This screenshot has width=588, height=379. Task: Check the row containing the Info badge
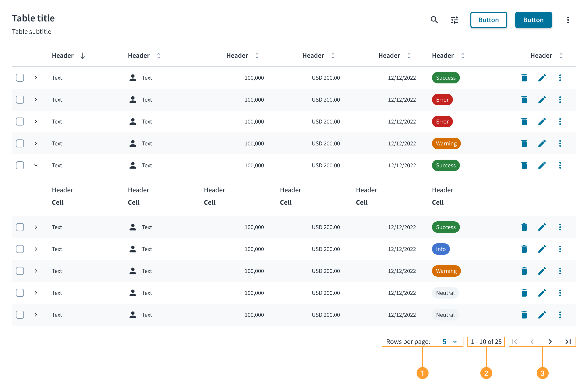click(x=20, y=249)
